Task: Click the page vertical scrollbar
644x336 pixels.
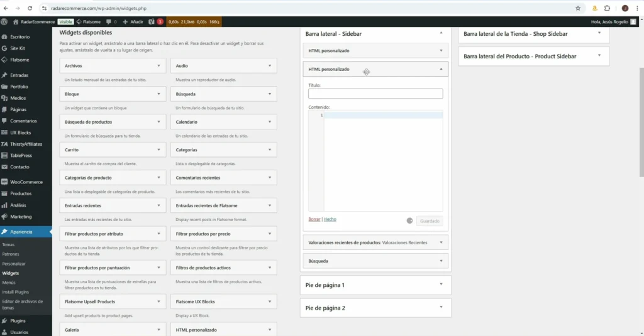Action: [641, 122]
